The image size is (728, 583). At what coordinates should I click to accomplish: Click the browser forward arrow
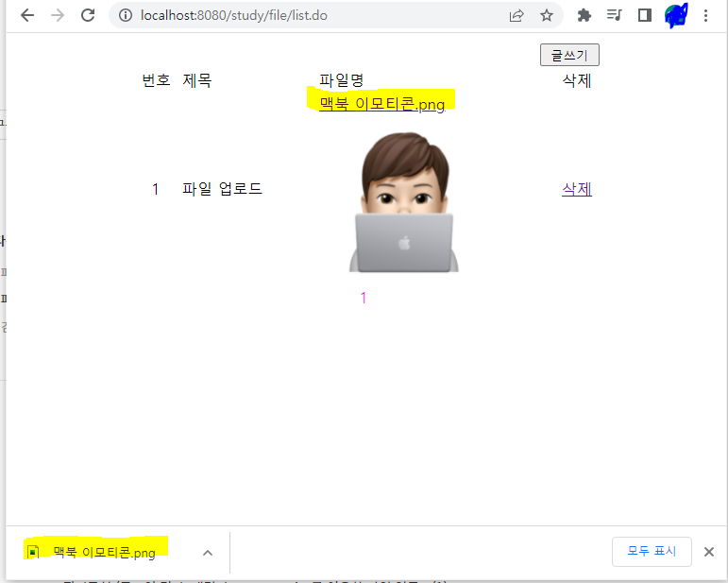[x=58, y=15]
